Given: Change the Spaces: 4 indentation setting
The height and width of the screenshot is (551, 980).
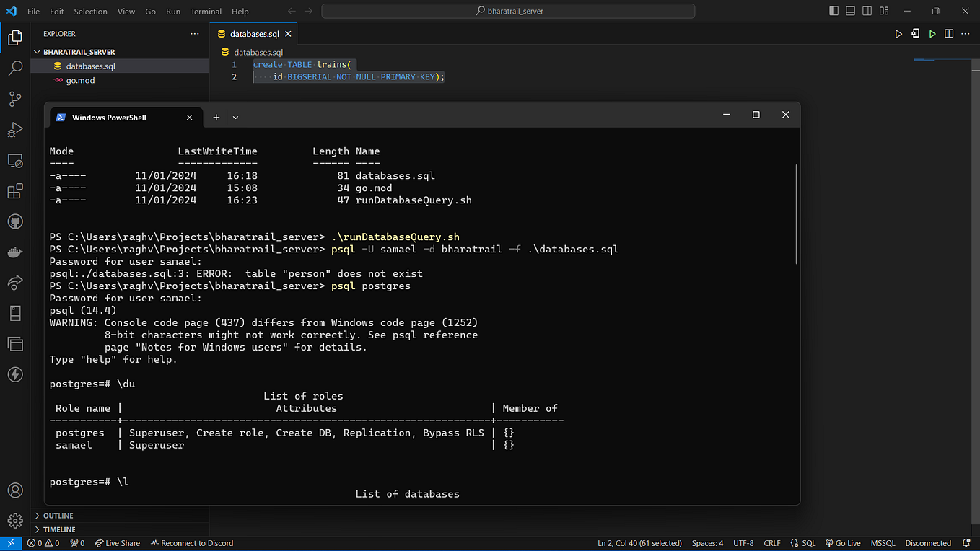Looking at the screenshot, I should tap(707, 543).
